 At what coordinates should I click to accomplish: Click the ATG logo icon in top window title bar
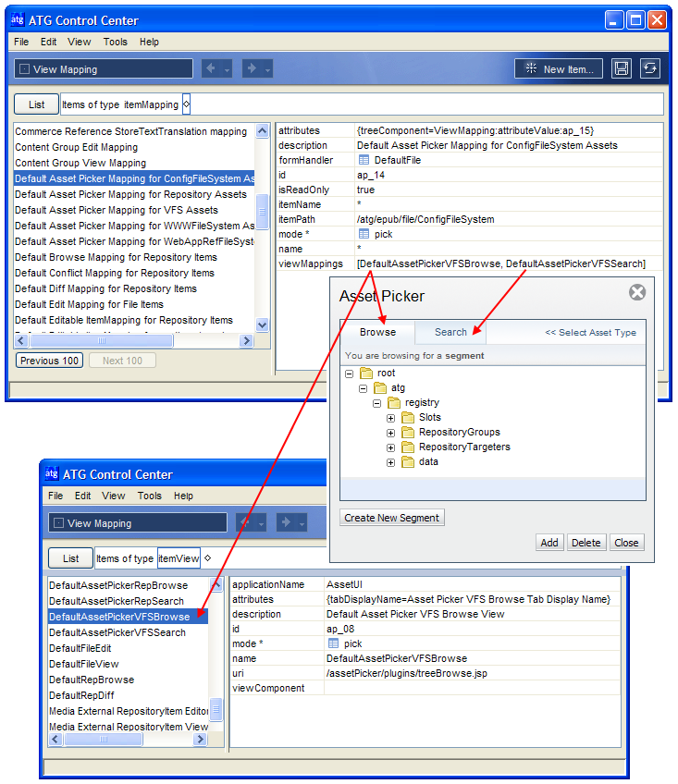tap(18, 20)
